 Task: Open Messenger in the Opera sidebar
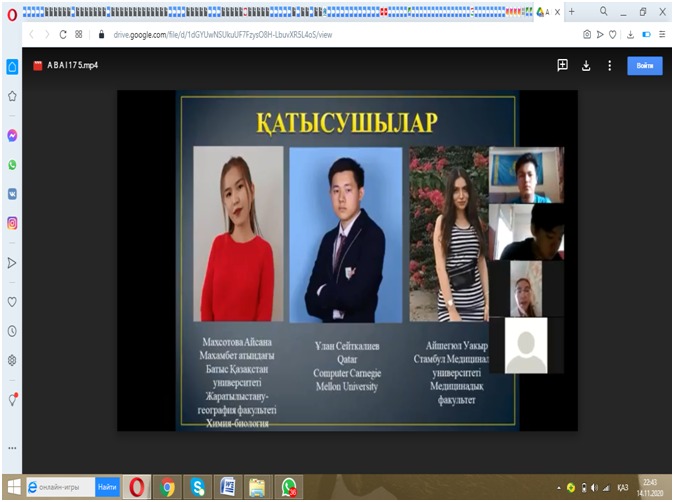click(x=12, y=134)
